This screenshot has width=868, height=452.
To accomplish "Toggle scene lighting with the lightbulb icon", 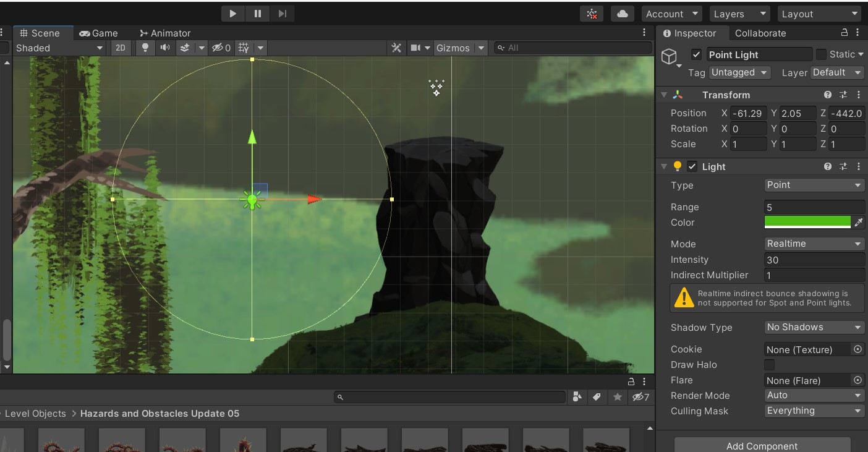I will 146,48.
